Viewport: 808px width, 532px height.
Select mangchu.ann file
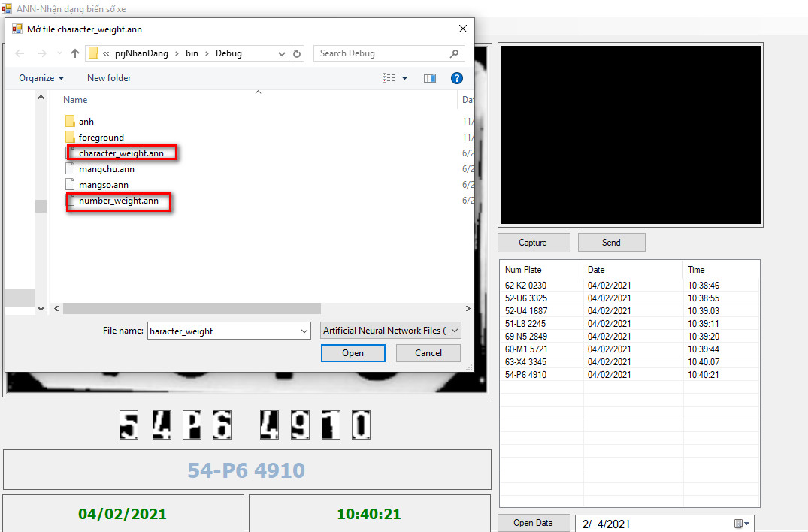100,169
